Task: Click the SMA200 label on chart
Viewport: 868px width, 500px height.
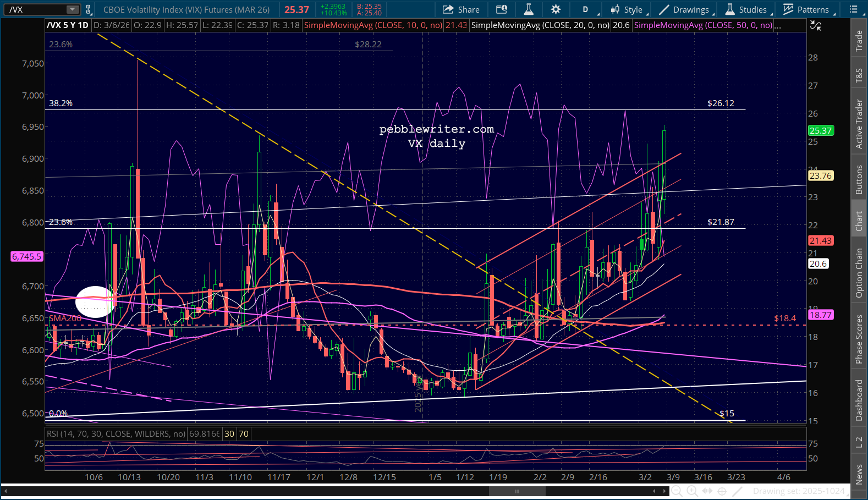Action: (x=65, y=318)
